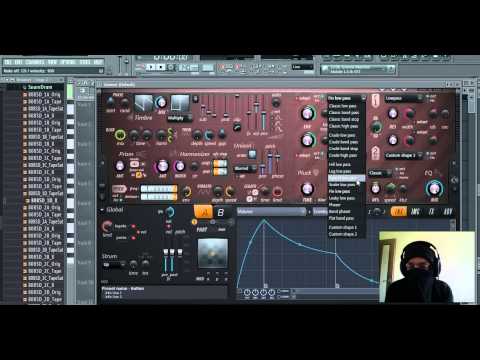Viewport: 480px width, 360px height.
Task: Open the filter 1 type dropdown
Action: point(346,98)
